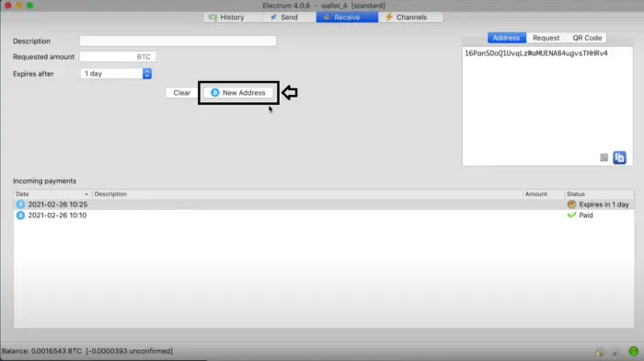Show QR code icon in address box
Image resolution: width=644 pixels, height=361 pixels.
pos(604,157)
